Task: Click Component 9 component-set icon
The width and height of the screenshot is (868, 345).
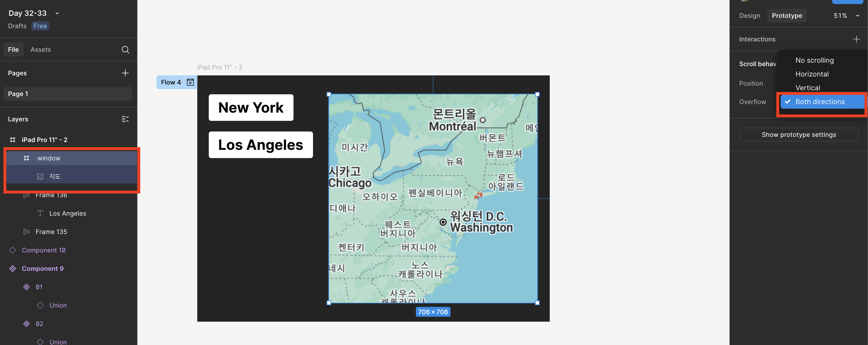Action: coord(12,269)
